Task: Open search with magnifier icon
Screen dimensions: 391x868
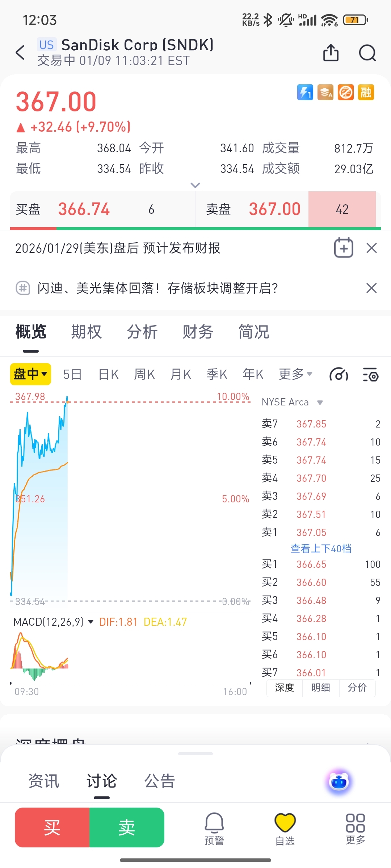Action: (x=367, y=53)
